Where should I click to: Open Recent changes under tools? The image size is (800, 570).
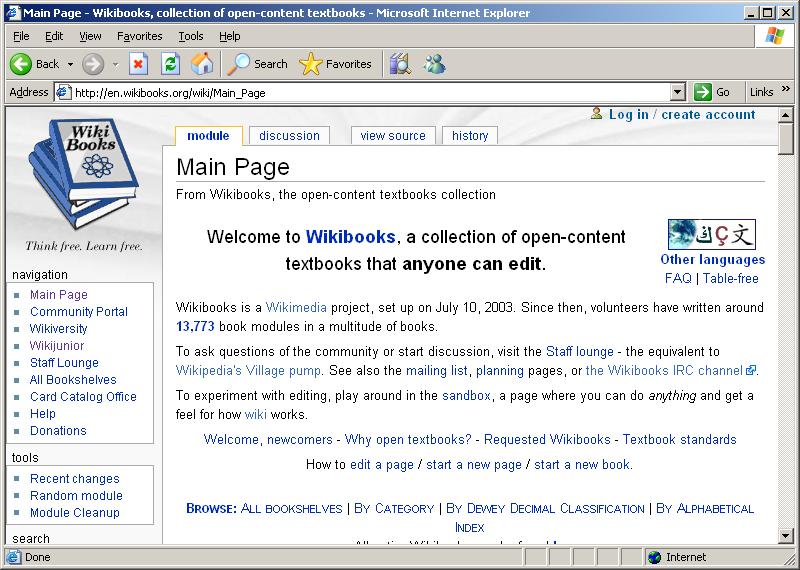click(74, 479)
